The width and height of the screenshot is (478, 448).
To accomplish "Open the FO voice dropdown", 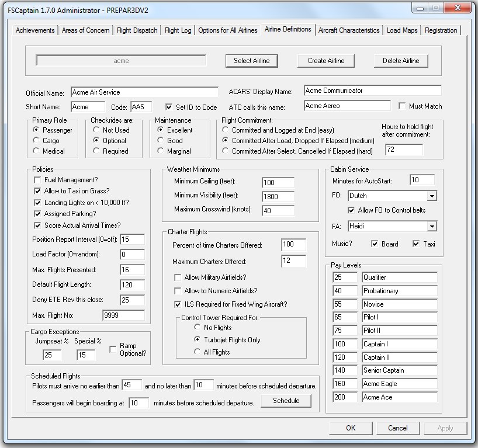I will (432, 196).
